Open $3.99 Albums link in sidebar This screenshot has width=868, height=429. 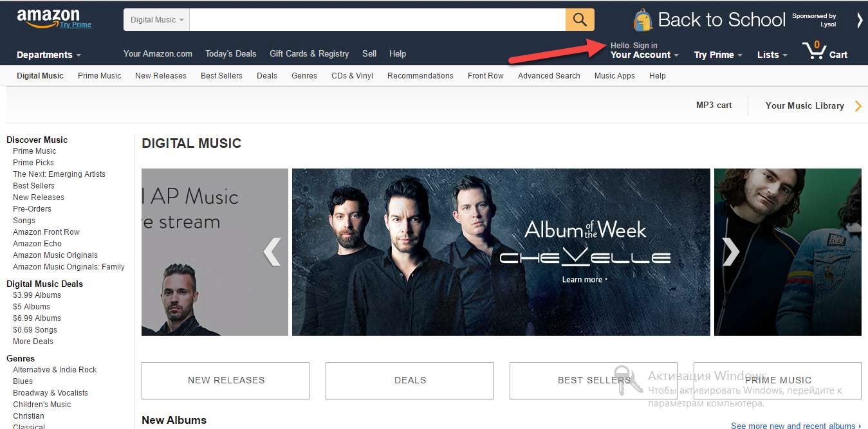37,295
